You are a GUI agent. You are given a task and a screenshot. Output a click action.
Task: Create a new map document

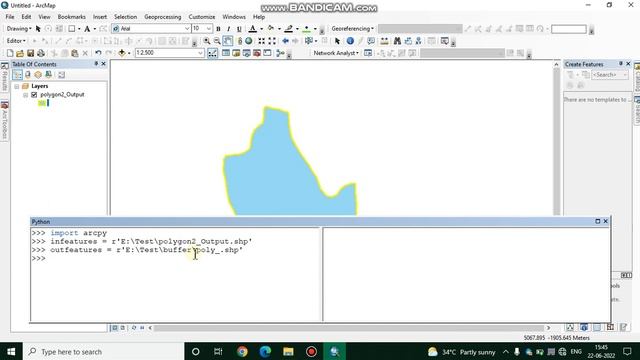10,53
